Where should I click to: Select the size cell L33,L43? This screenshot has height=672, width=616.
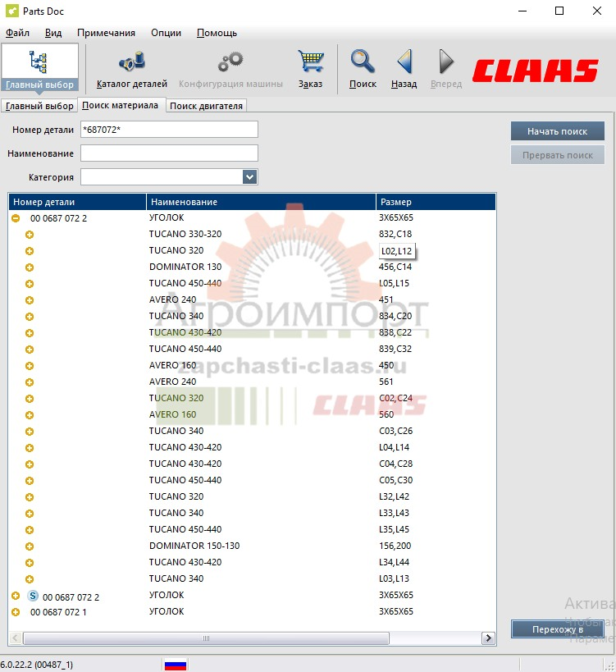point(394,513)
